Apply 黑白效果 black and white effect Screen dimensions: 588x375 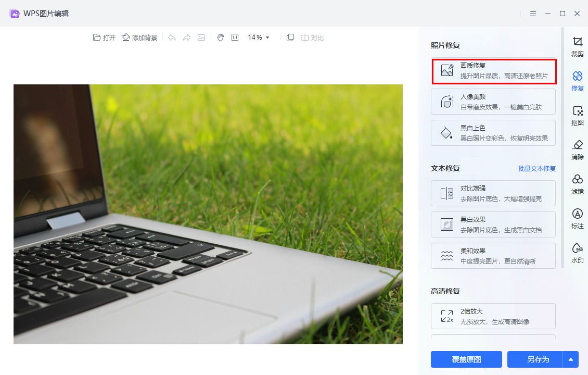point(493,224)
